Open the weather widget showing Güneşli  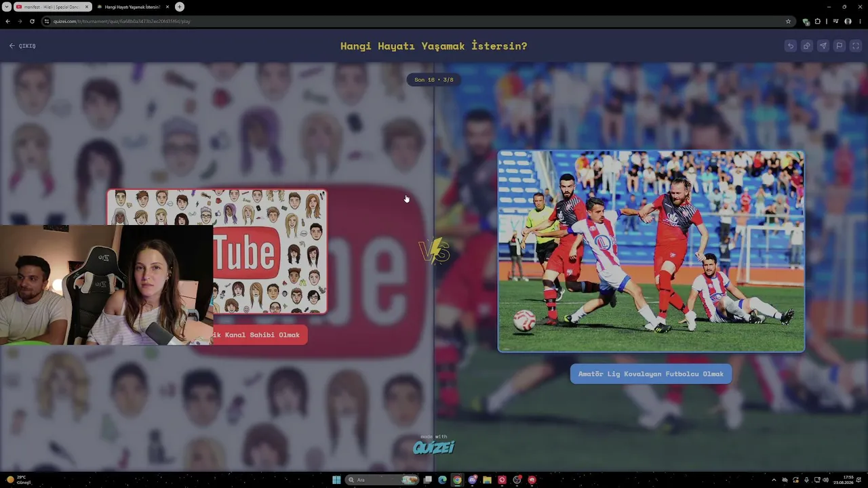[20, 480]
